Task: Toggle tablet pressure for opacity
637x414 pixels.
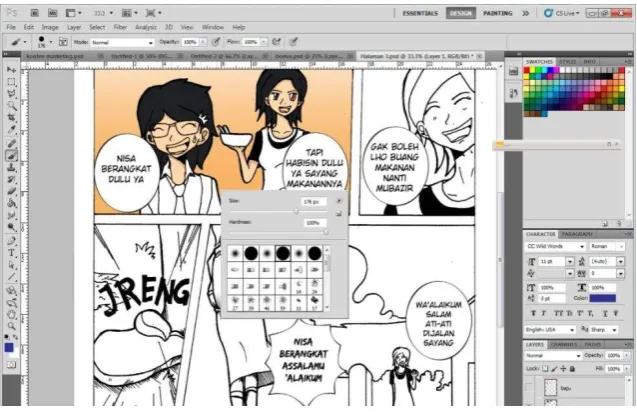Action: tap(216, 41)
